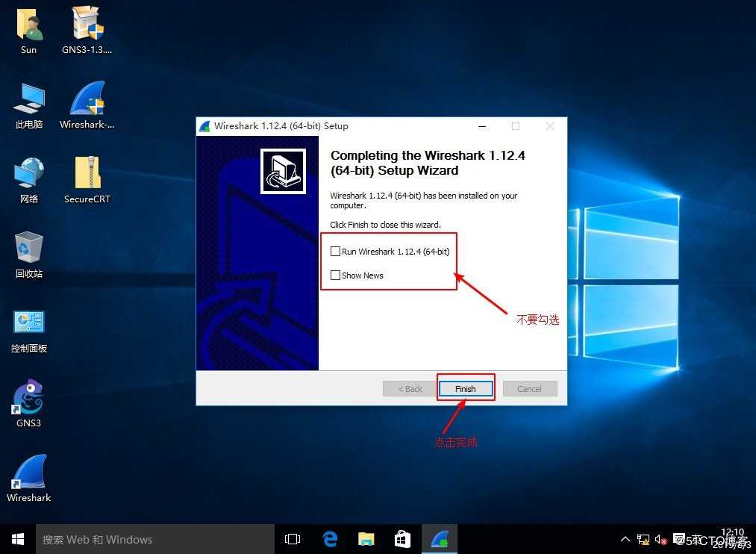This screenshot has width=756, height=554.
Task: Click the setup wizard installer logo image
Action: [x=283, y=171]
